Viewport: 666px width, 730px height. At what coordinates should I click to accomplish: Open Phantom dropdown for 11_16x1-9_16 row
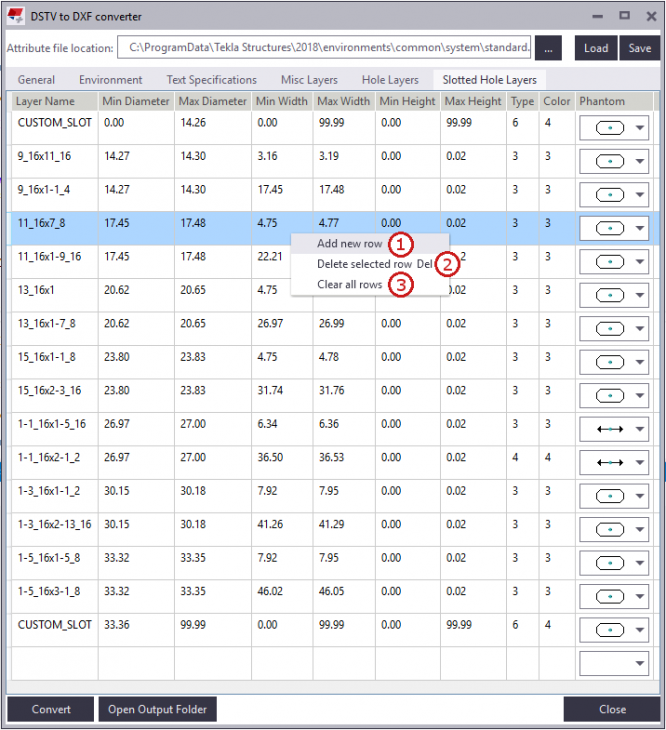coord(614,262)
